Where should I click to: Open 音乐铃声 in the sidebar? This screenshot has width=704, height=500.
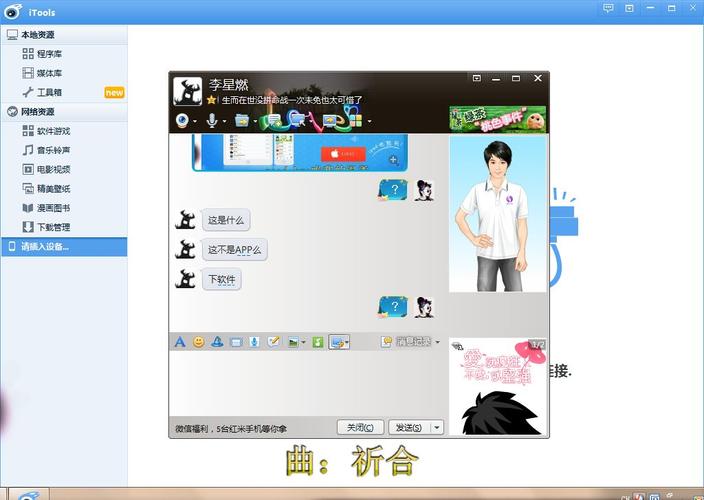53,150
